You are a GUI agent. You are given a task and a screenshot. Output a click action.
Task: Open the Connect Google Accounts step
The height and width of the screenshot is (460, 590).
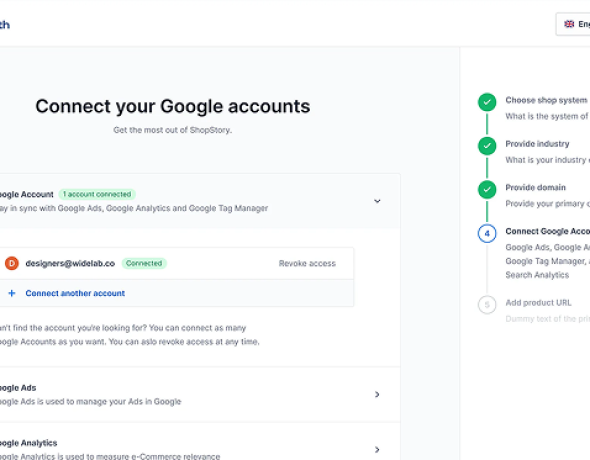547,231
